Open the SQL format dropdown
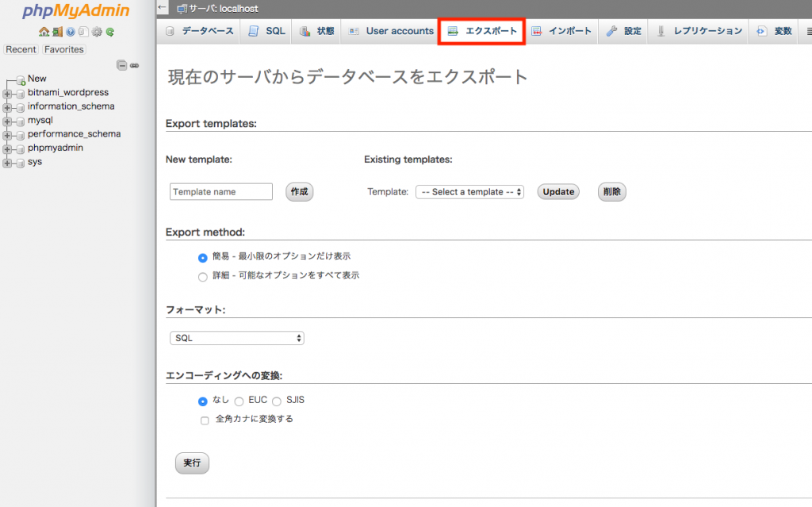Image resolution: width=812 pixels, height=507 pixels. click(237, 338)
